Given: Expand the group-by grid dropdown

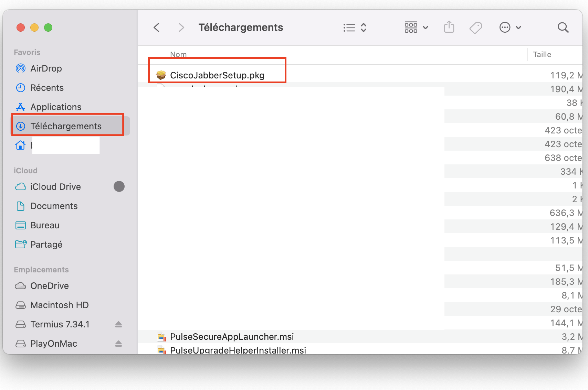Looking at the screenshot, I should [416, 27].
